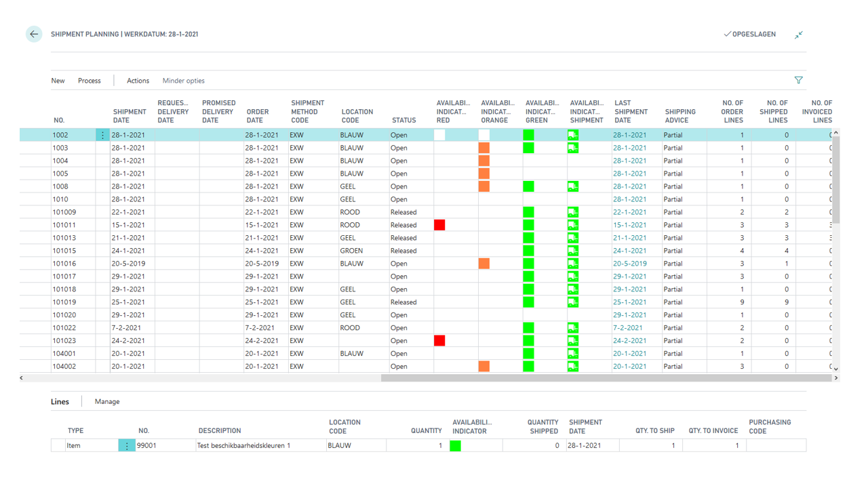
Task: Click the back arrow button
Action: click(x=34, y=34)
